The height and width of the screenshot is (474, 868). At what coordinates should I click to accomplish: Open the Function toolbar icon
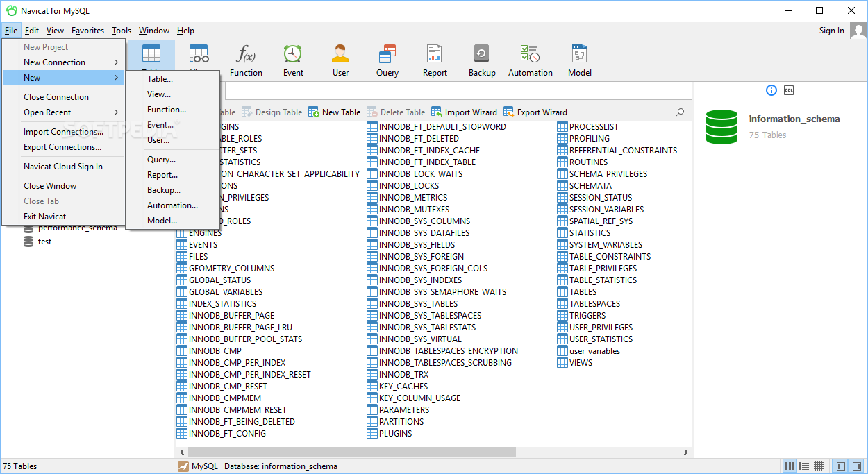pyautogui.click(x=246, y=60)
